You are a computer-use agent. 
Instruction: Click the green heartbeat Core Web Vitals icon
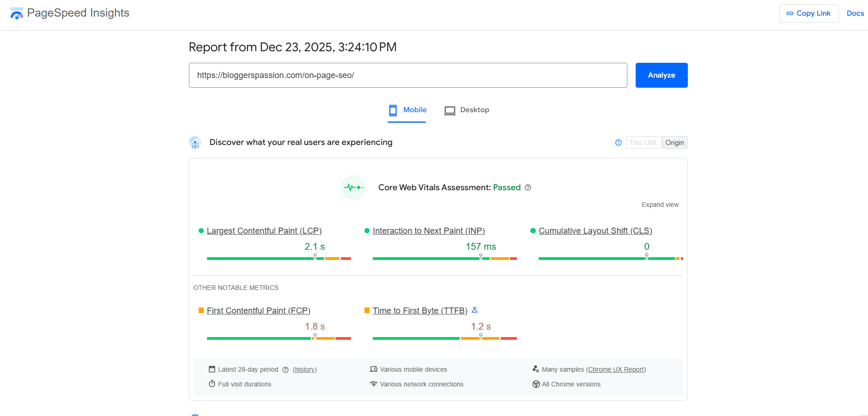coord(353,187)
